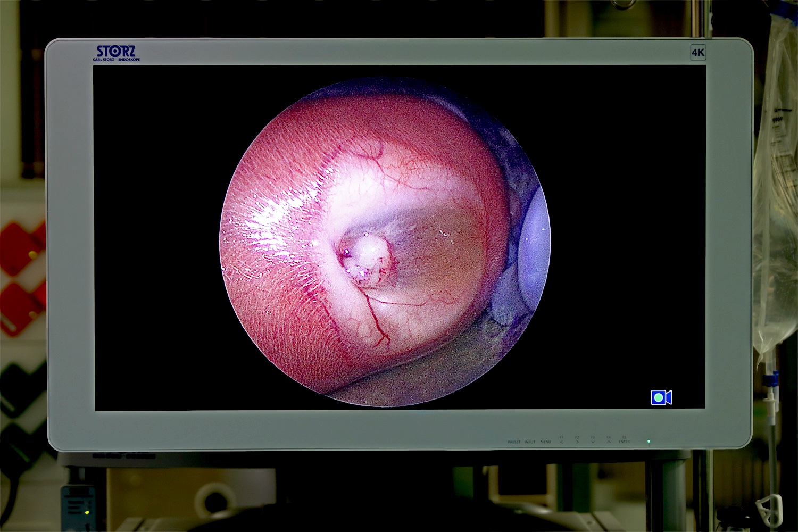Viewport: 798px width, 532px height.
Task: Open the monitor MENU
Action: tap(545, 442)
